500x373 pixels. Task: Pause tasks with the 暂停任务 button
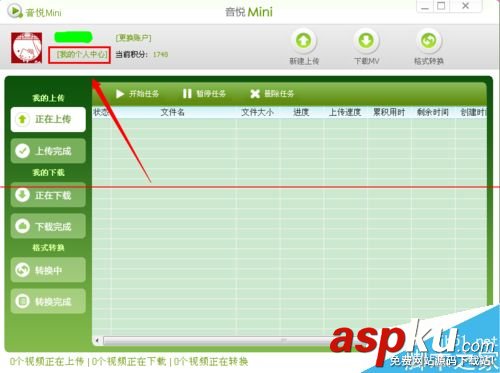[204, 94]
